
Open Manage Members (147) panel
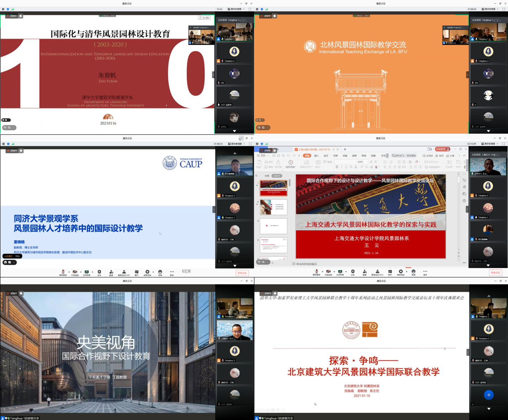(124, 272)
